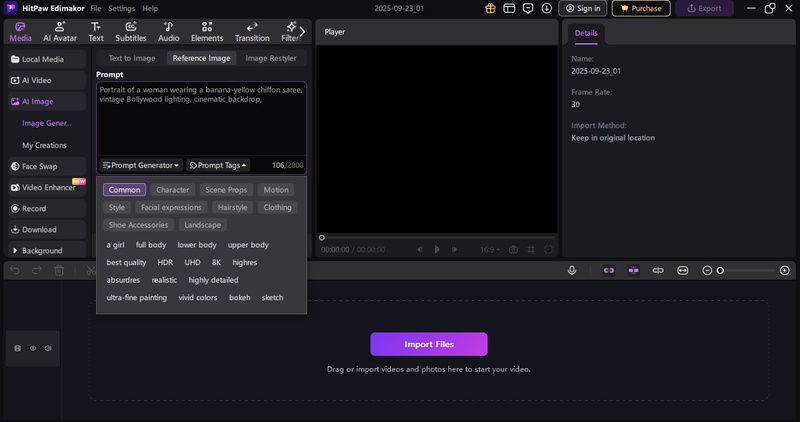
Task: Select the Character tag category
Action: [172, 190]
